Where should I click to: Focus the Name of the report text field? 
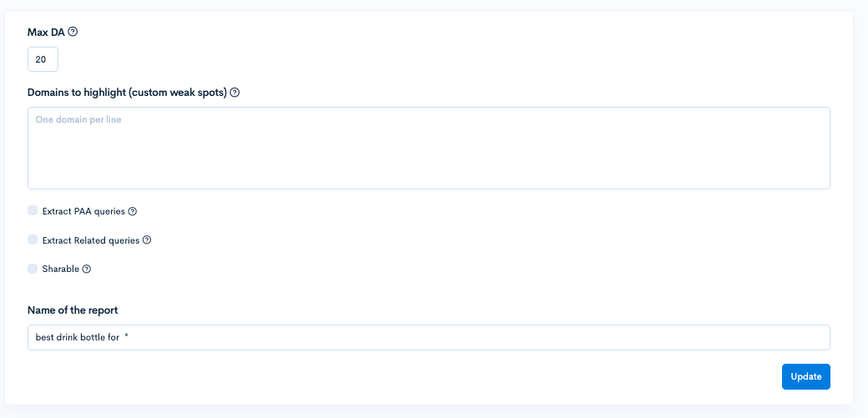click(428, 337)
